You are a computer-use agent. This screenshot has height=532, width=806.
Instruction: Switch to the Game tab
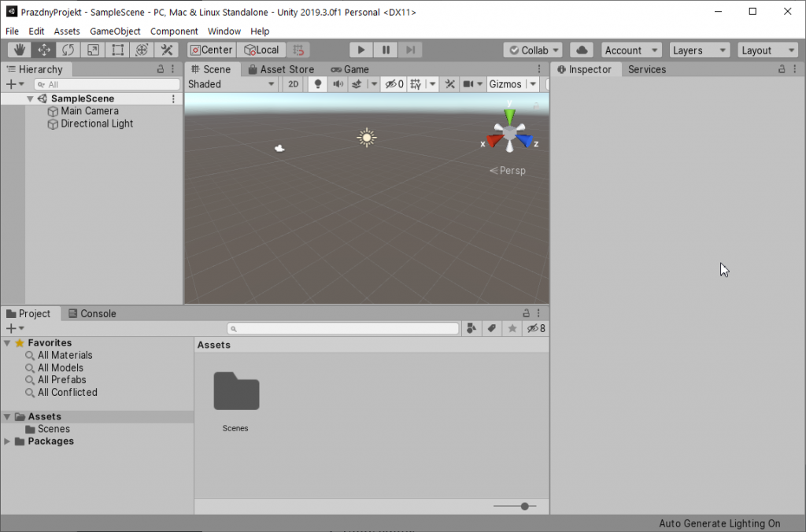(350, 69)
